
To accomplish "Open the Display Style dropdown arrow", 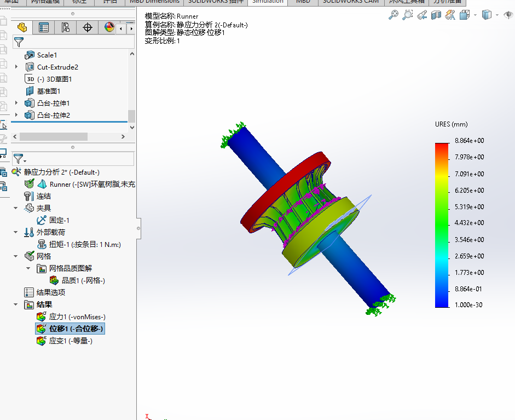I will [x=497, y=15].
